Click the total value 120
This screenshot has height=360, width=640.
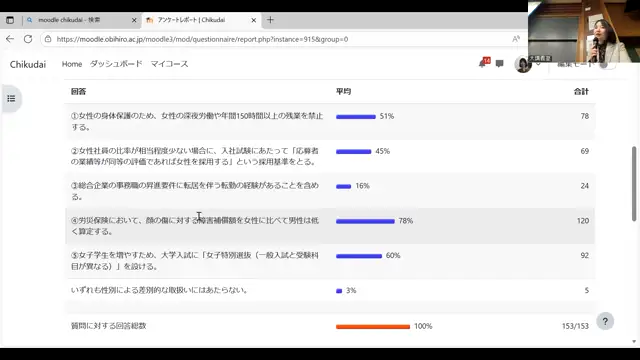(583, 221)
